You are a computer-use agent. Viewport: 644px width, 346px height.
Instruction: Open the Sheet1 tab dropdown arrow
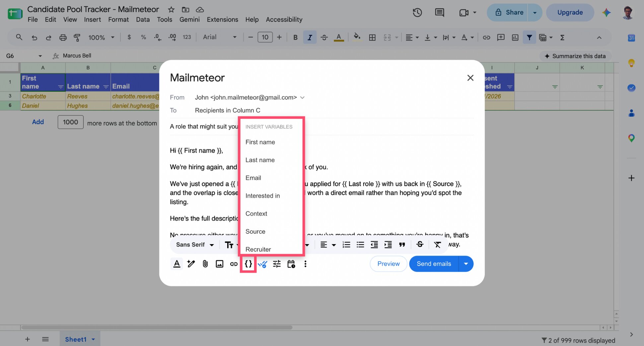coord(93,339)
